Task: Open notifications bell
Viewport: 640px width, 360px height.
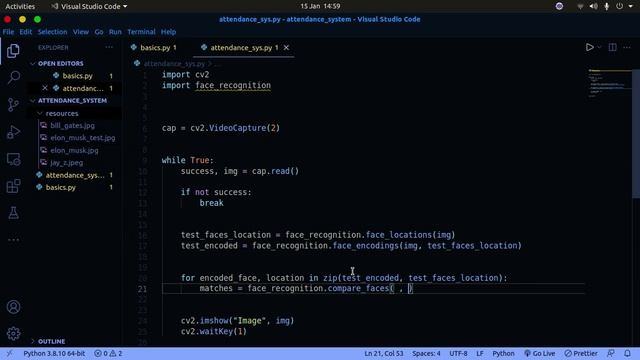Action: (x=627, y=353)
